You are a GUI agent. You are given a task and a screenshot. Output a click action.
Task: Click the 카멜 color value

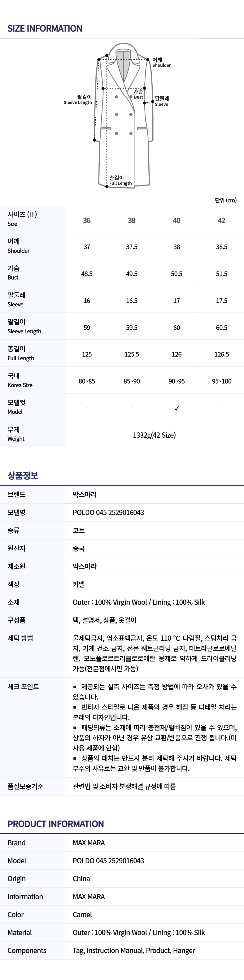pos(79,584)
